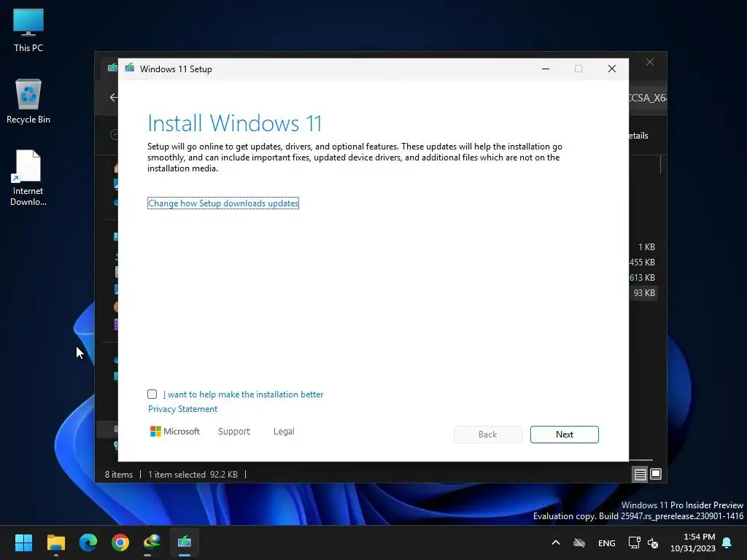Open the Recycle Bin desktop icon
The height and width of the screenshot is (560, 747).
pos(28,101)
